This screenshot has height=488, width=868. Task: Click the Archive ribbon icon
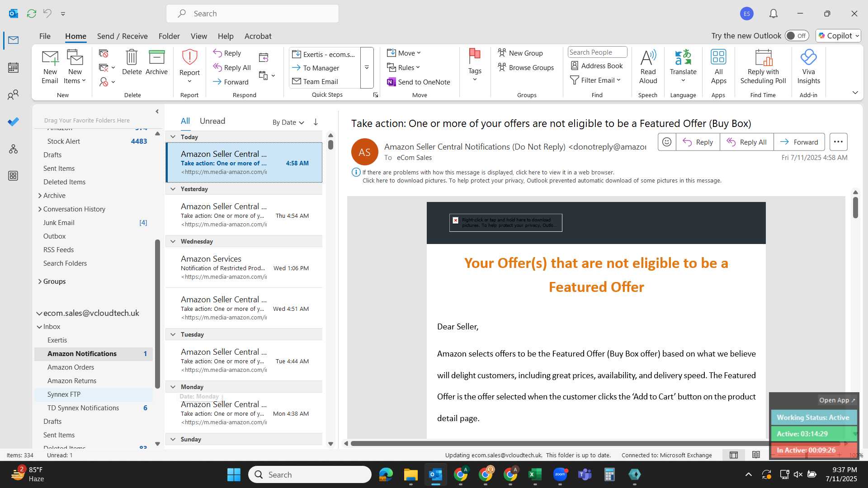coord(156,62)
